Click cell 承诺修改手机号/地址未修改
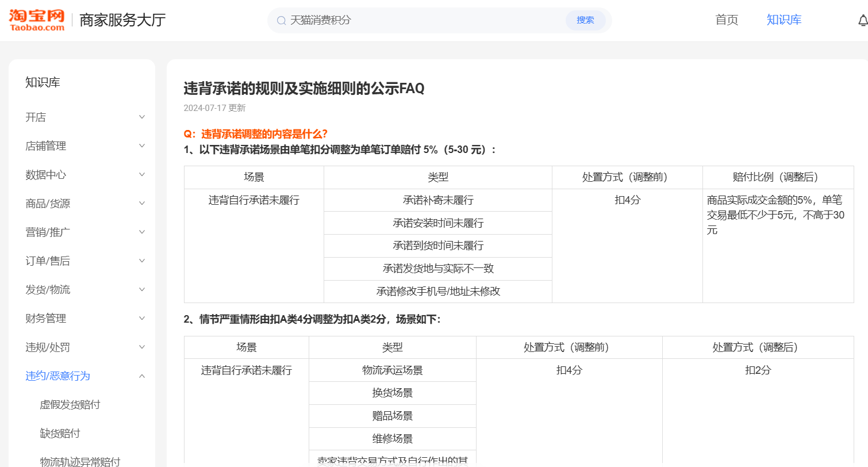Image resolution: width=868 pixels, height=467 pixels. pos(438,292)
